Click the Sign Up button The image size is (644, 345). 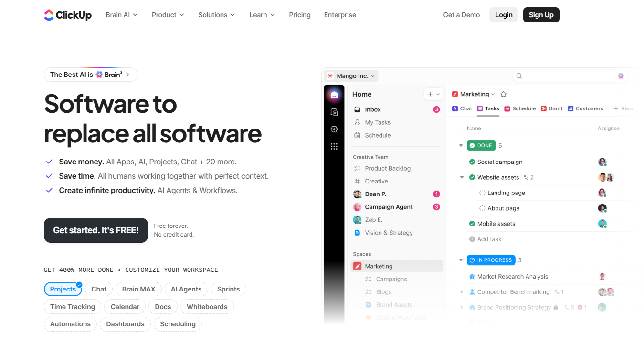(541, 15)
